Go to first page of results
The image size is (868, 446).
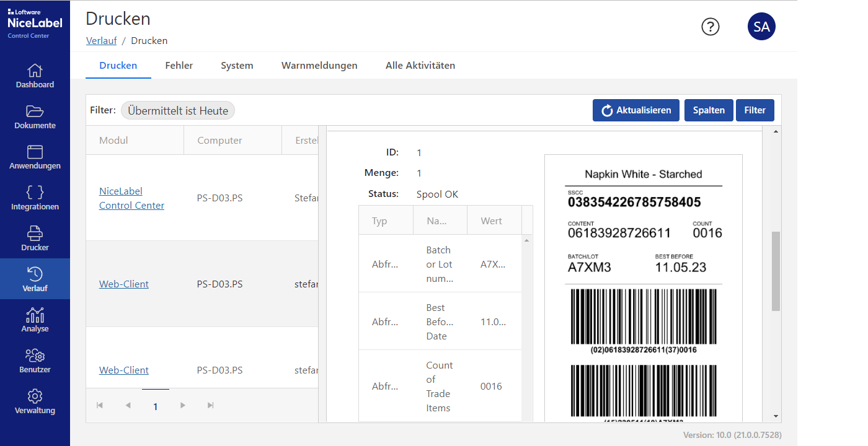[100, 406]
